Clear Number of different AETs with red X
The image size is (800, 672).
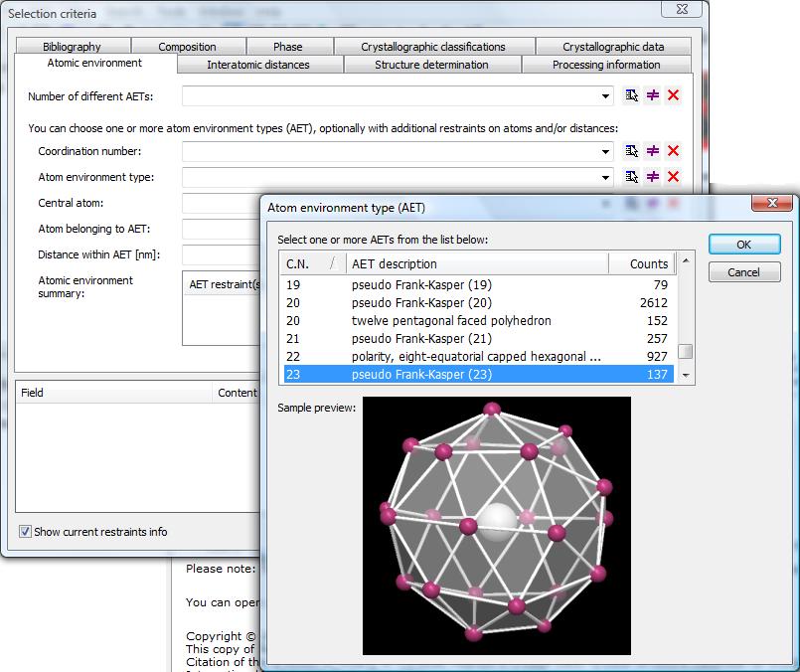674,95
